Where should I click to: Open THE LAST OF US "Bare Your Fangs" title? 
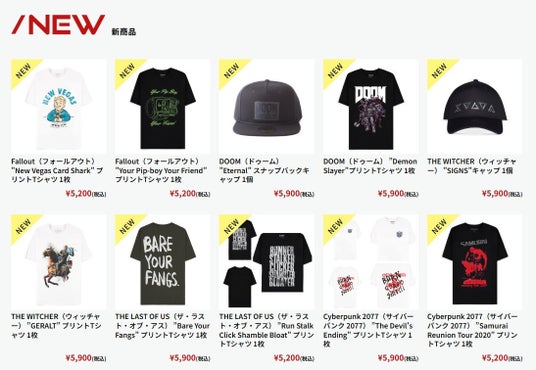162,326
